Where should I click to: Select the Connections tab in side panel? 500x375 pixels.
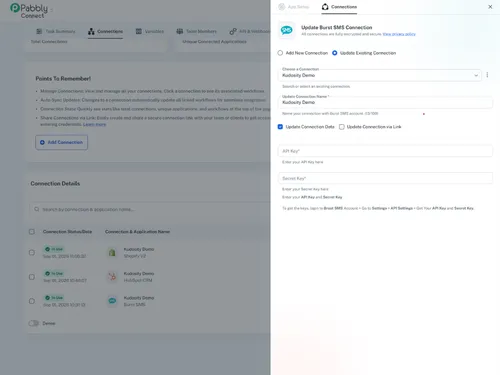(339, 7)
